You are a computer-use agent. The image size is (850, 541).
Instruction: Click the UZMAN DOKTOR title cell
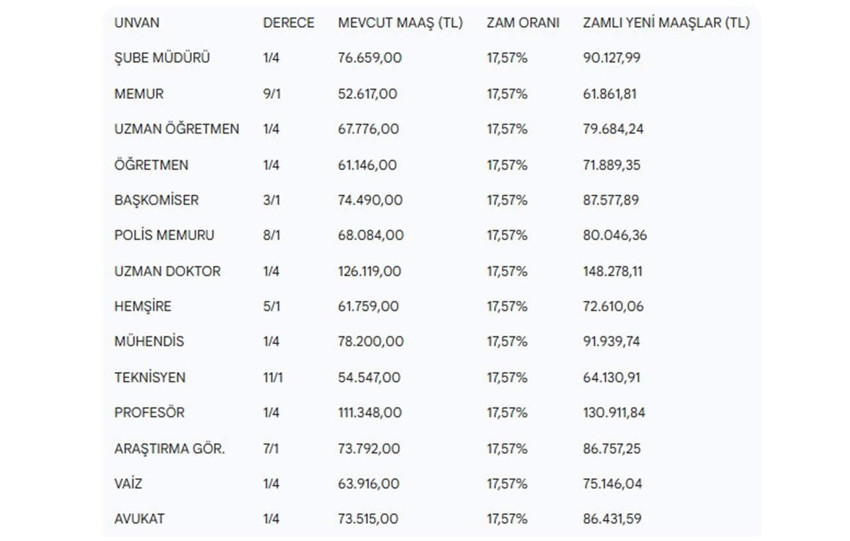tap(168, 271)
